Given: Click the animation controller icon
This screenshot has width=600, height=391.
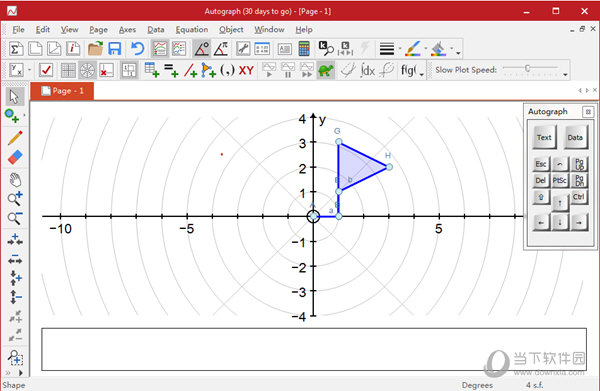Looking at the screenshot, I should tap(345, 49).
